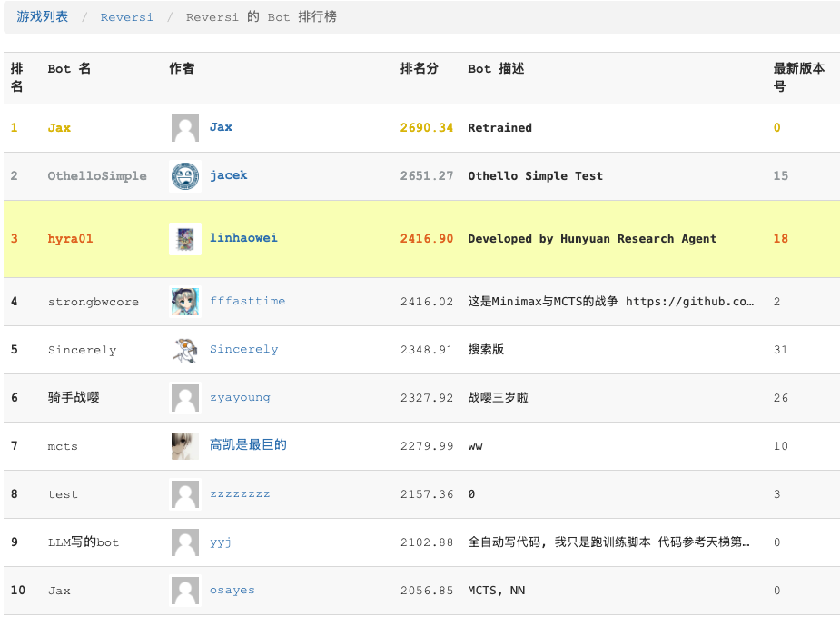Click version number 26 in zyayoung's row
The height and width of the screenshot is (617, 840).
(x=781, y=398)
